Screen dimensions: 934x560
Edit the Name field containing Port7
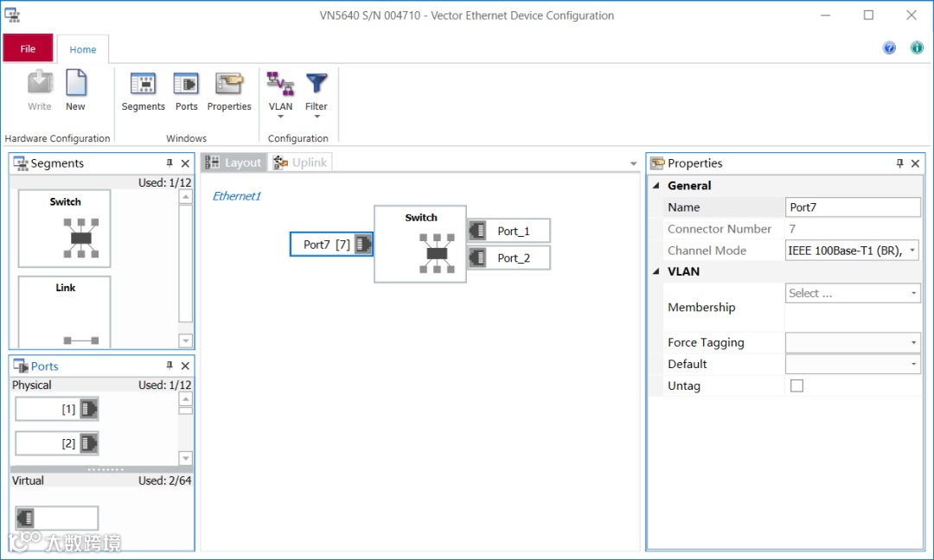click(x=853, y=207)
